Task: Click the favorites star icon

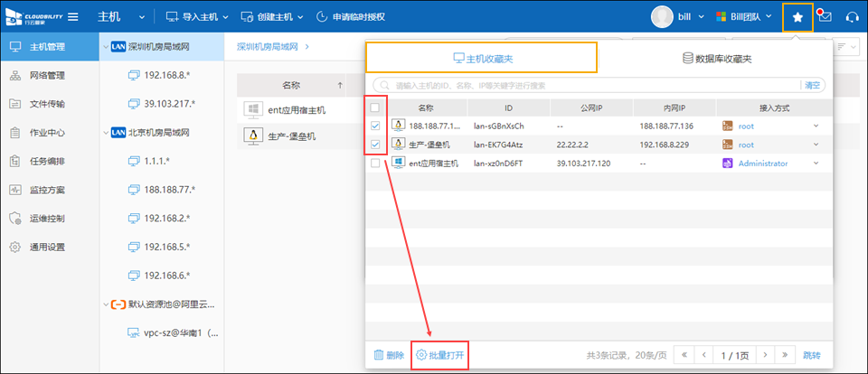Action: (797, 17)
